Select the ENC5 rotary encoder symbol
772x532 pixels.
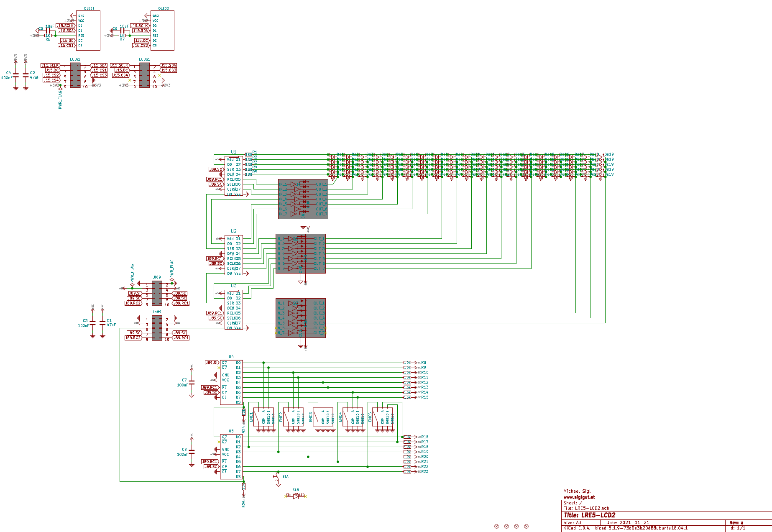(x=382, y=417)
